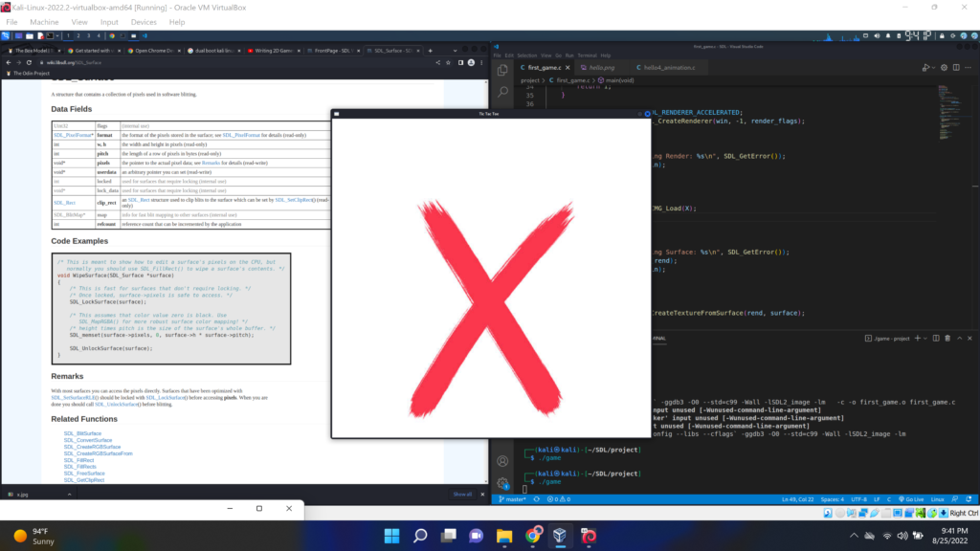Kill terminal with the trash icon
980x551 pixels.
947,338
